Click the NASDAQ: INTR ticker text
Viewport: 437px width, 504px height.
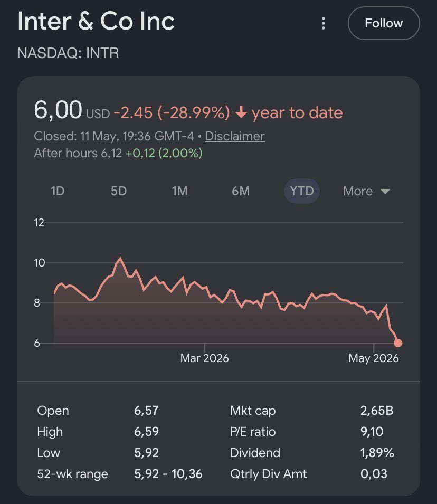click(68, 53)
